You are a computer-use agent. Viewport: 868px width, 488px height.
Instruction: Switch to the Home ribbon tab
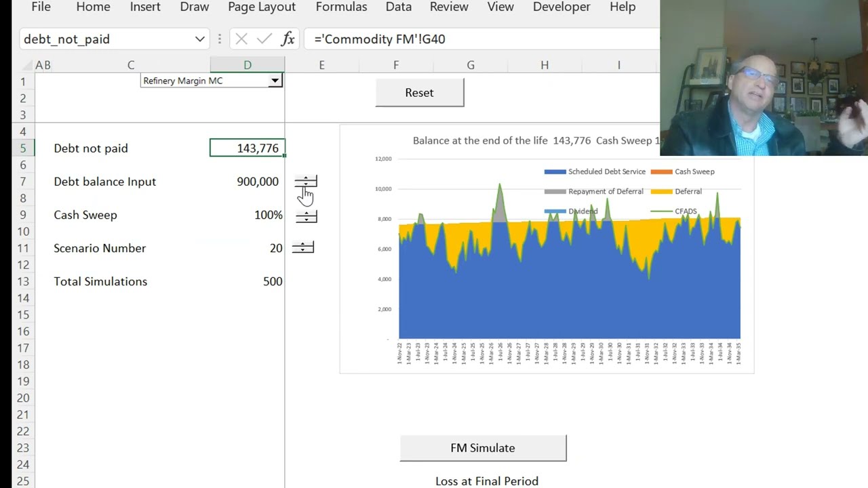[x=93, y=7]
